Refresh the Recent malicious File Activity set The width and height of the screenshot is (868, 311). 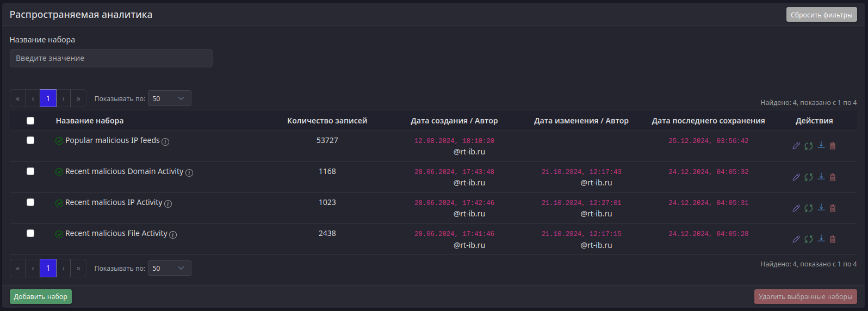(x=809, y=239)
